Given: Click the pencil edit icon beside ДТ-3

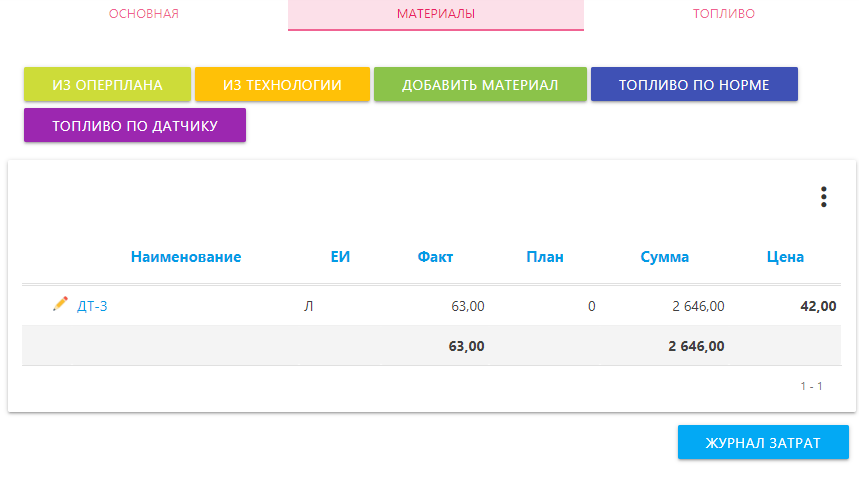Looking at the screenshot, I should click(60, 304).
